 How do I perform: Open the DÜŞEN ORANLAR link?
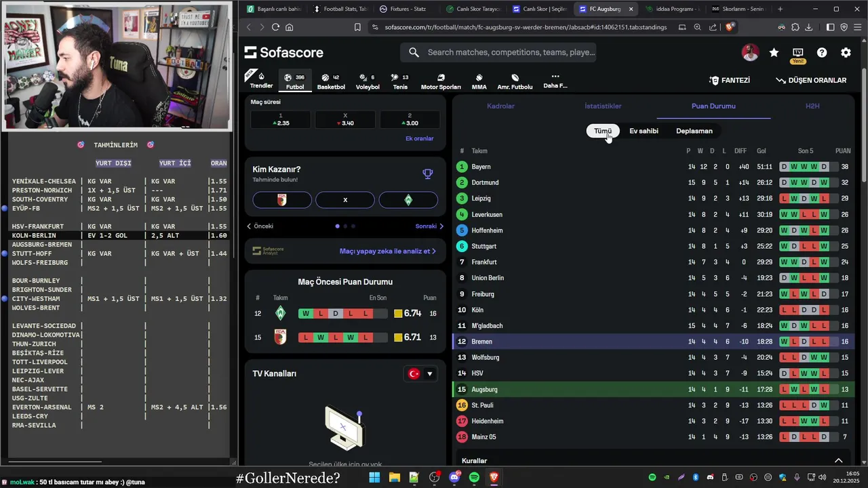point(811,80)
